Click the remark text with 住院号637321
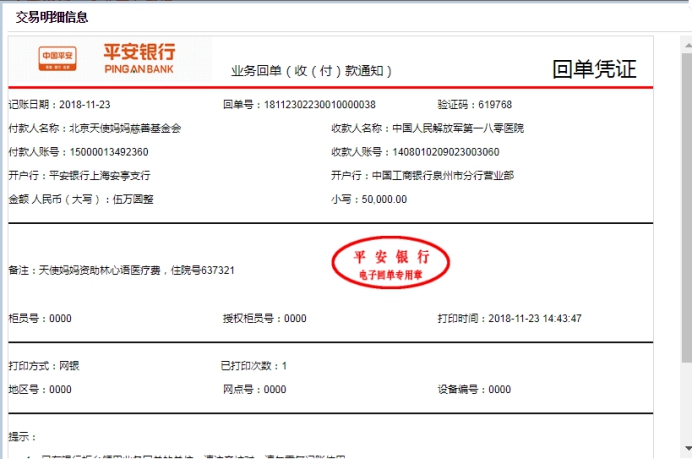This screenshot has height=459, width=693. pos(122,270)
